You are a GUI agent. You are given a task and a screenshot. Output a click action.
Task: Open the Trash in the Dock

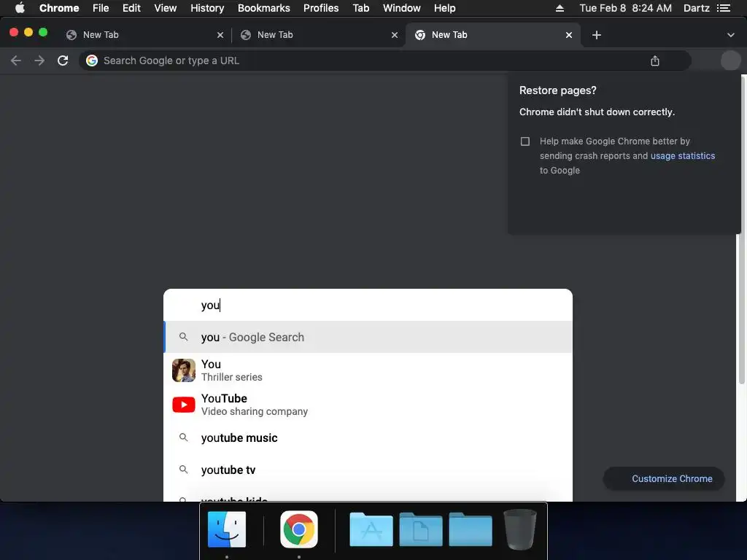[x=519, y=529]
